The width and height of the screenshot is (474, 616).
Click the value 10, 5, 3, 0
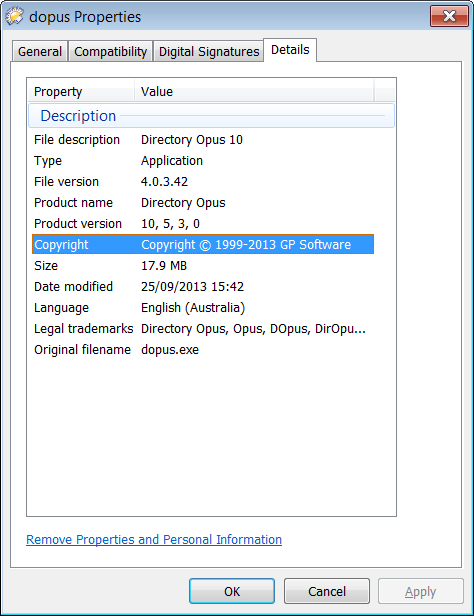pos(170,224)
